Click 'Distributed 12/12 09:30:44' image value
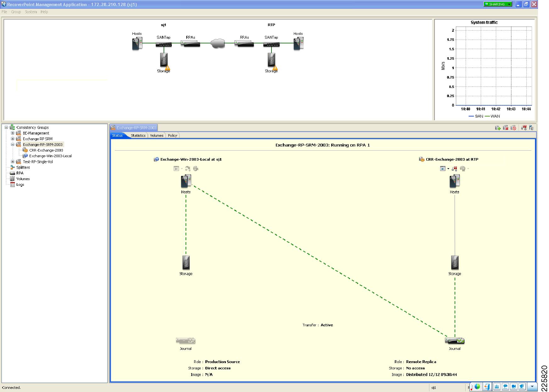The height and width of the screenshot is (392, 549). click(431, 375)
